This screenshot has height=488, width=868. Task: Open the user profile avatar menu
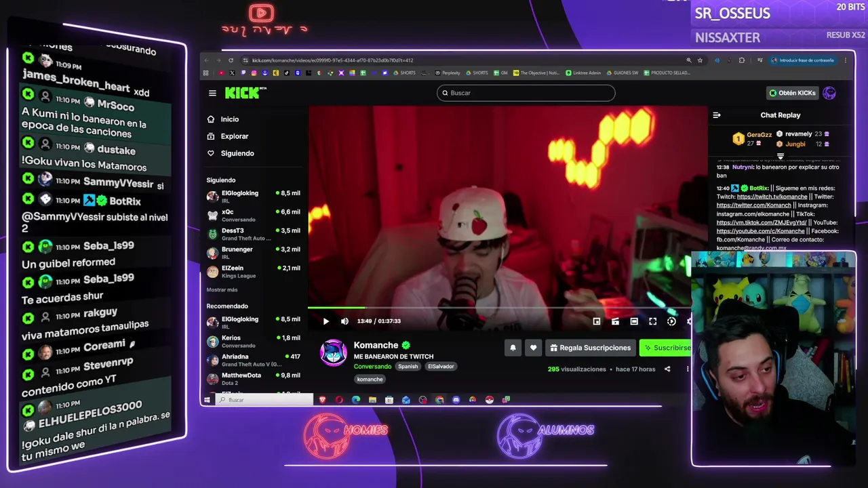829,93
